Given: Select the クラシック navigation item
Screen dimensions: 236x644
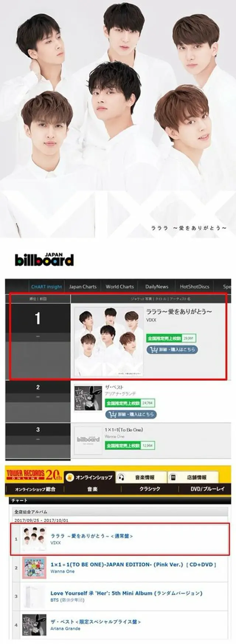Looking at the screenshot, I should click(x=150, y=489).
